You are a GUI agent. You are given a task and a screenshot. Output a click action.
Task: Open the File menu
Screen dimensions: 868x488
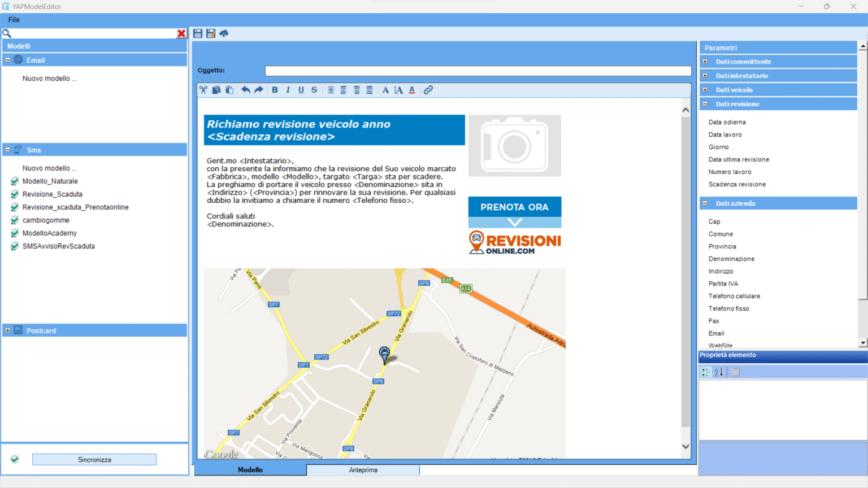[x=14, y=20]
